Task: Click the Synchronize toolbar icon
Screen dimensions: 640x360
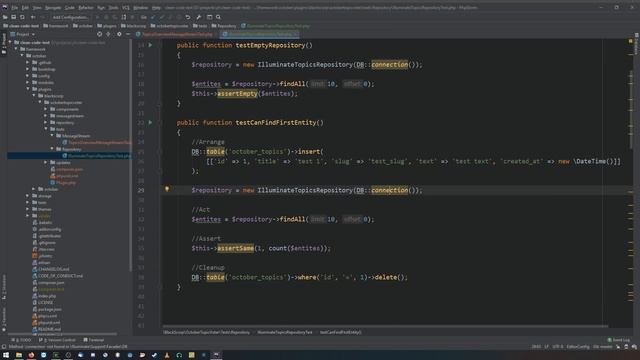Action: click(22, 17)
